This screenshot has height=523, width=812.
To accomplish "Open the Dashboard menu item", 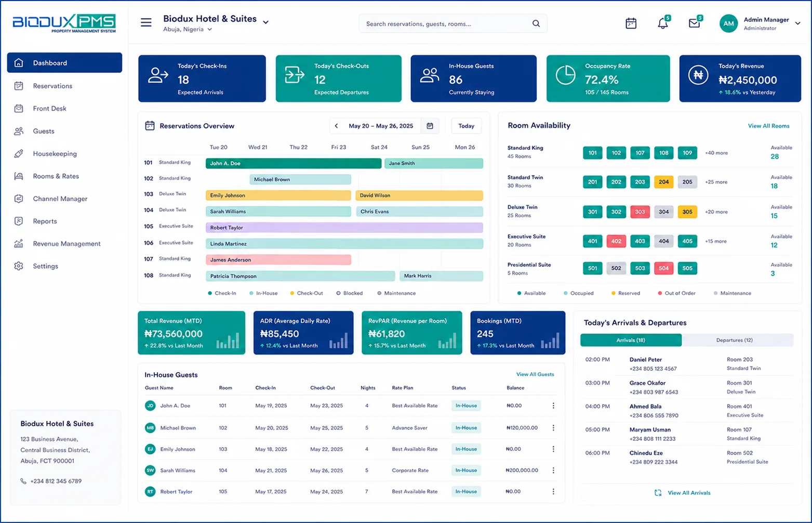I will tap(64, 63).
